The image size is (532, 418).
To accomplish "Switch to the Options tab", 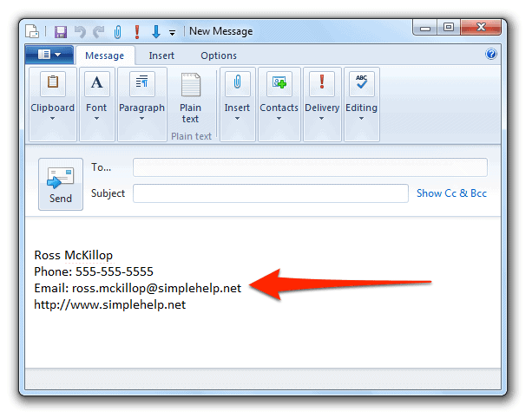I will click(x=219, y=56).
